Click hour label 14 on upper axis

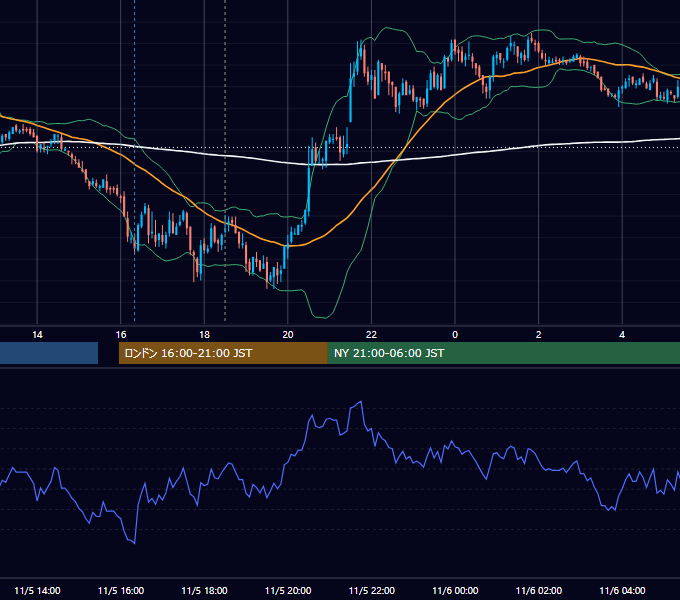click(x=37, y=335)
